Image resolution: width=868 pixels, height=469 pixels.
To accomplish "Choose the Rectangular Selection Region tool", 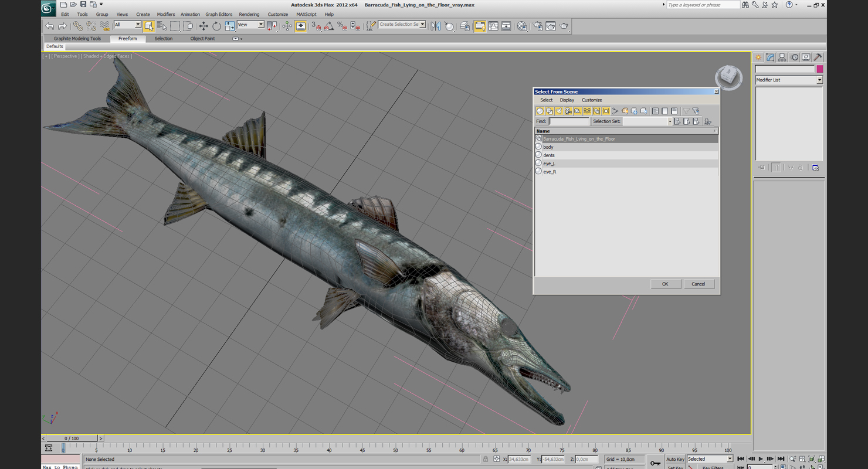I will coord(175,26).
